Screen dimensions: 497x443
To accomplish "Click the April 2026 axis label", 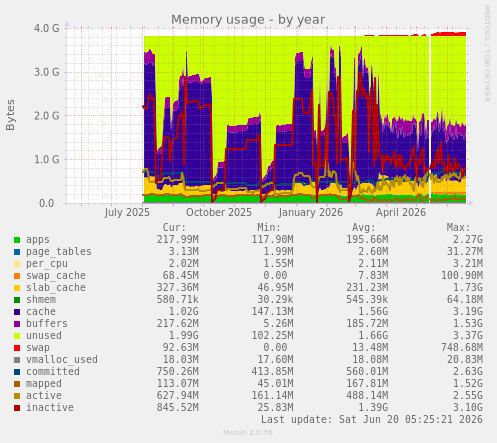I will (x=401, y=213).
